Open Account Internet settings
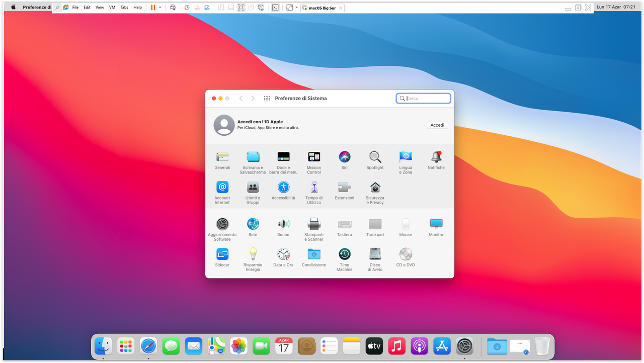 point(222,193)
